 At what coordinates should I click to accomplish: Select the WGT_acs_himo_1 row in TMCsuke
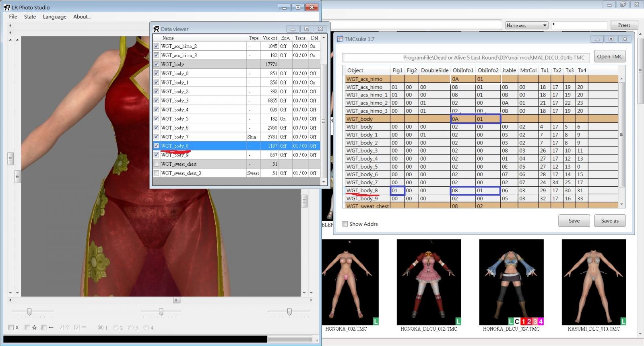(x=481, y=95)
